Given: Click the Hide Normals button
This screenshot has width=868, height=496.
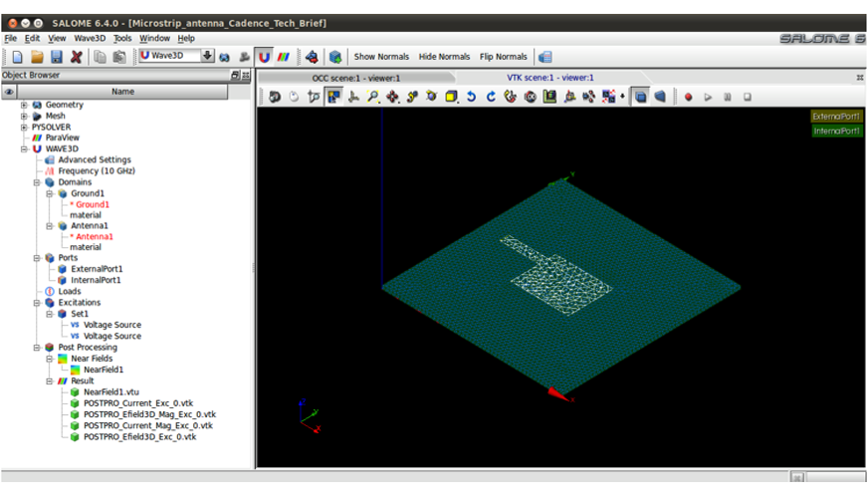Looking at the screenshot, I should pyautogui.click(x=444, y=57).
